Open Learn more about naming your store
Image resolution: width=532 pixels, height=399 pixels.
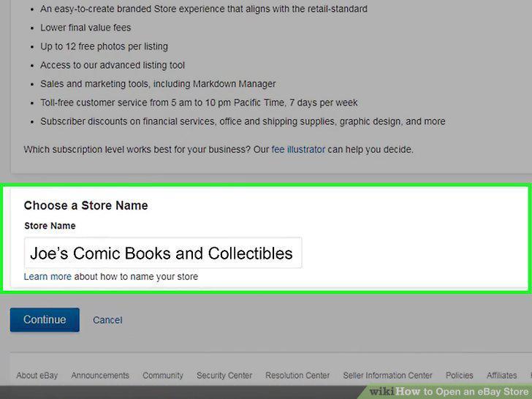(x=47, y=276)
